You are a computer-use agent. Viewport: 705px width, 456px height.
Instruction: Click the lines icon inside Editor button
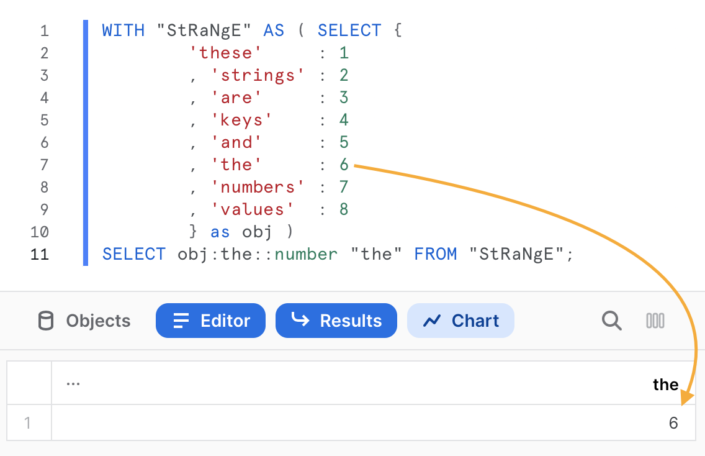(181, 321)
